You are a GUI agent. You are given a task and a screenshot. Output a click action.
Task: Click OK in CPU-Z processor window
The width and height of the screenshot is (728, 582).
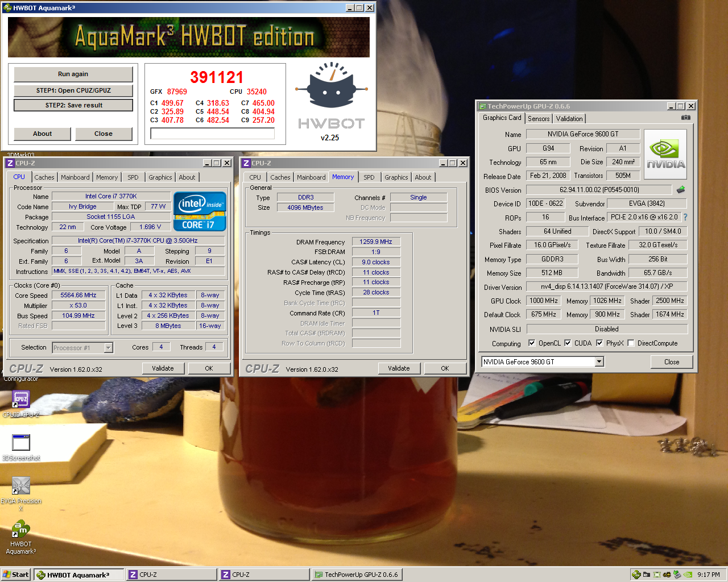point(209,368)
